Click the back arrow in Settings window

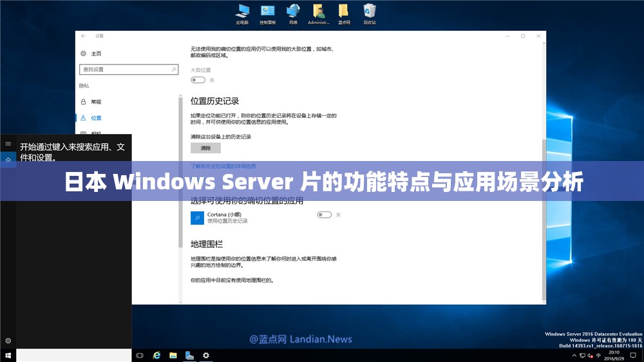pos(83,36)
